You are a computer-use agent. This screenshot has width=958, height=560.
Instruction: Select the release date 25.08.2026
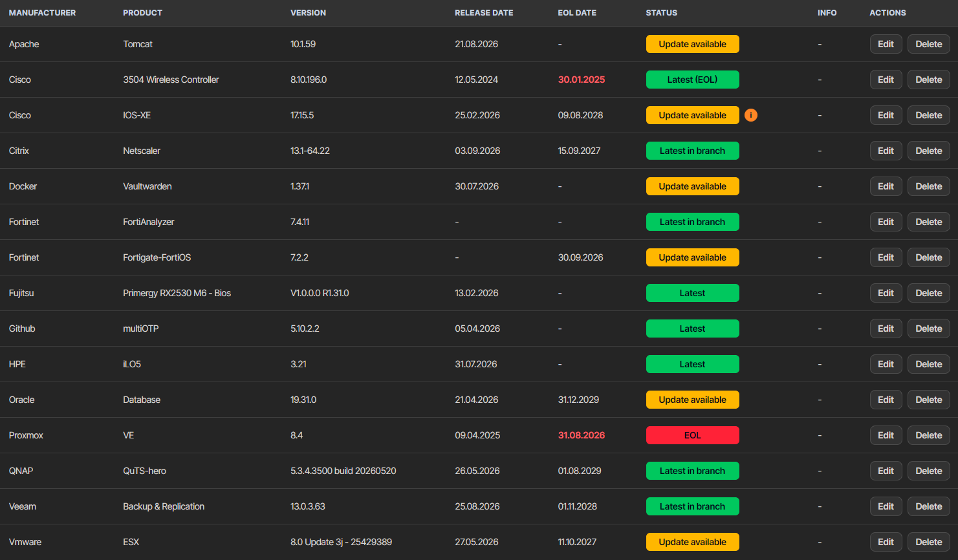[x=477, y=506]
